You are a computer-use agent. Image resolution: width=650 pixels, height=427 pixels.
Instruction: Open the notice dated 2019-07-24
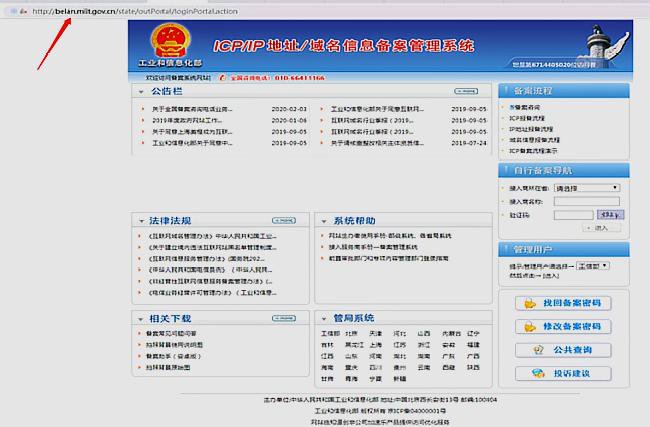377,143
